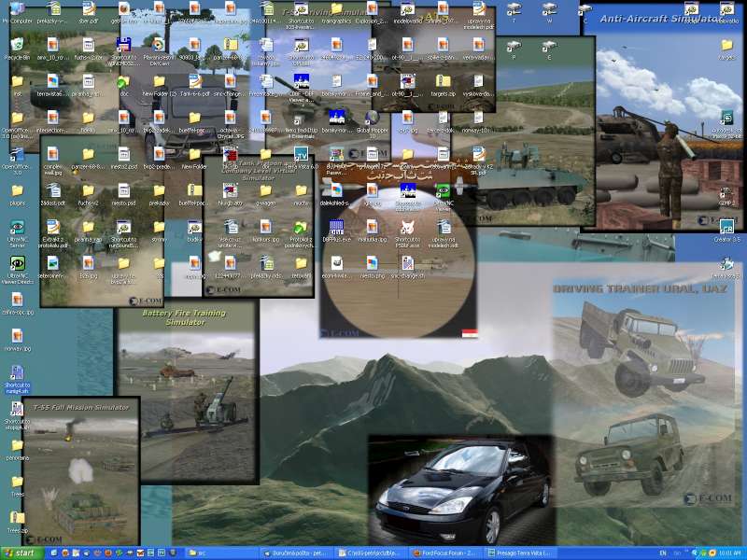Open the My Computer desktop icon
Viewport: 747px width, 560px height.
[x=17, y=9]
